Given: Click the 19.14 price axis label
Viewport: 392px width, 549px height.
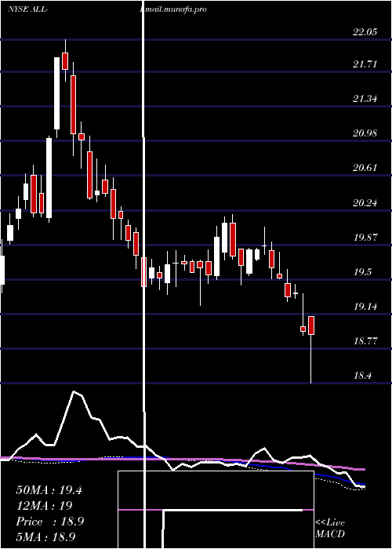Looking at the screenshot, I should pyautogui.click(x=366, y=307).
